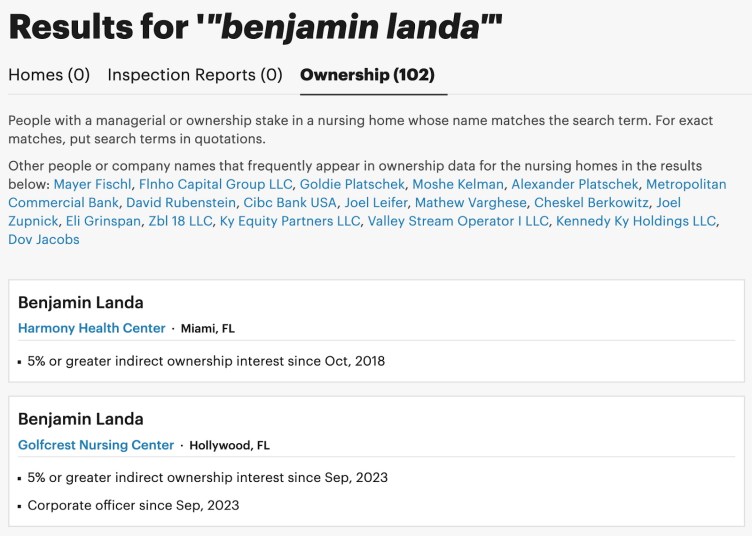Follow the Mathew Varghese link
This screenshot has height=536, width=752.
click(470, 203)
